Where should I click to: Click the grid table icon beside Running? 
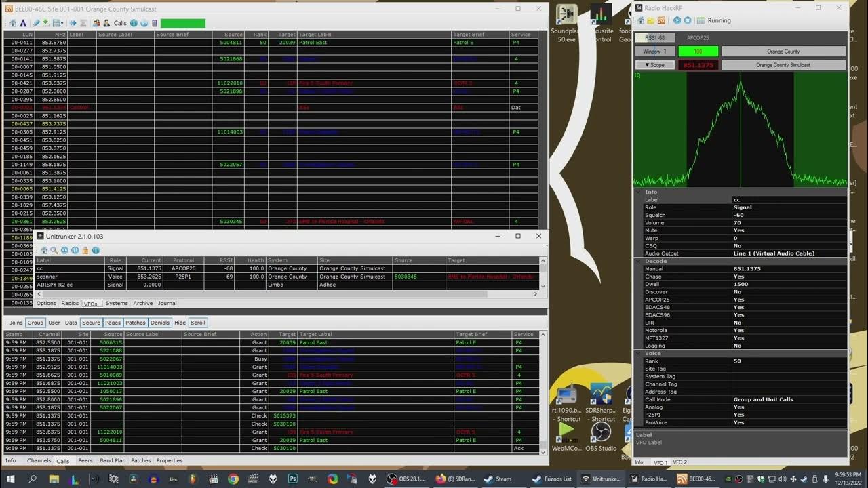[x=701, y=20]
